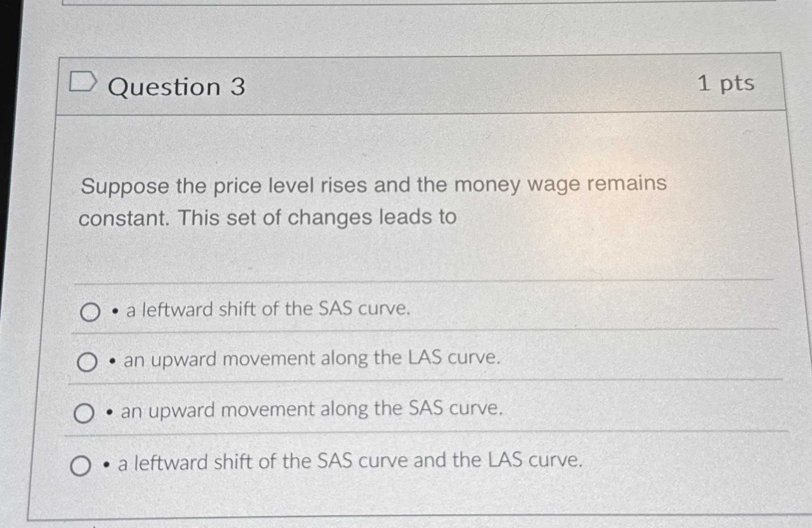Click the bookmark marker for Question 3
Screen dimensions: 812x528
click(83, 81)
